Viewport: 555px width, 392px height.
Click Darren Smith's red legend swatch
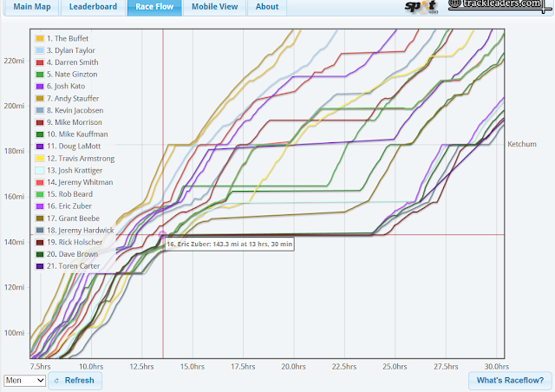click(x=40, y=62)
